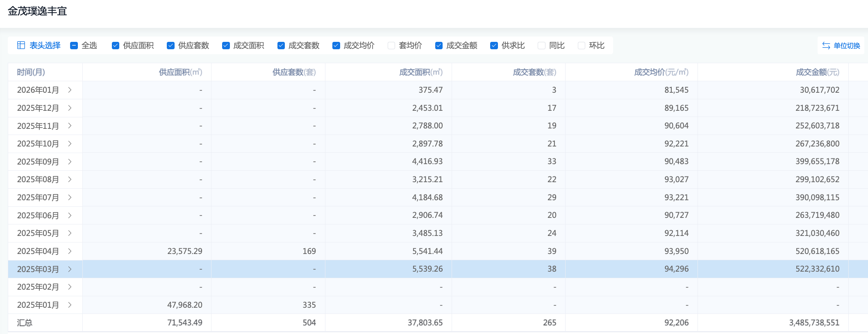The width and height of the screenshot is (868, 334).
Task: Click the 表头选择 label
Action: tap(45, 46)
